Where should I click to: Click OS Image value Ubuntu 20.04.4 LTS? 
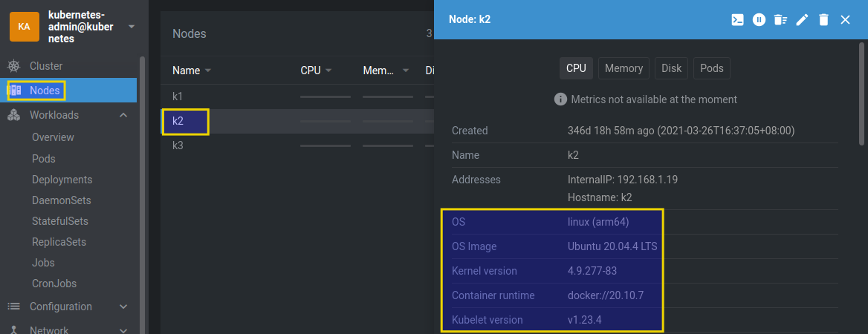[x=613, y=246]
